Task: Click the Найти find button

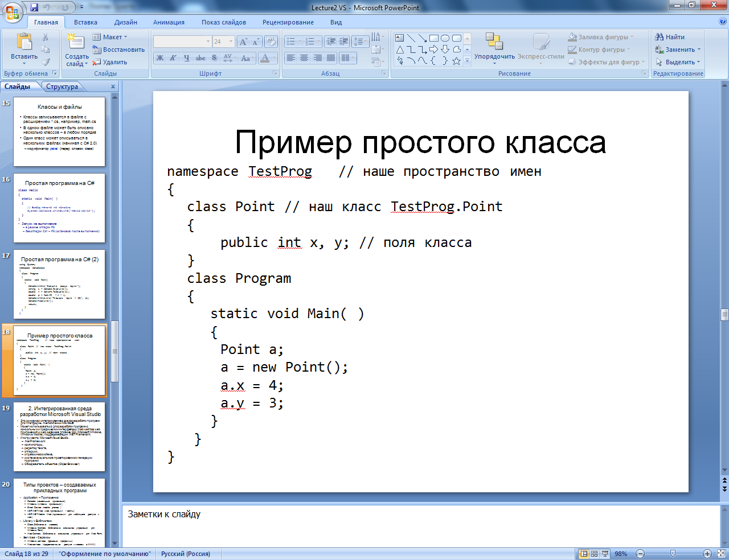Action: tap(670, 37)
